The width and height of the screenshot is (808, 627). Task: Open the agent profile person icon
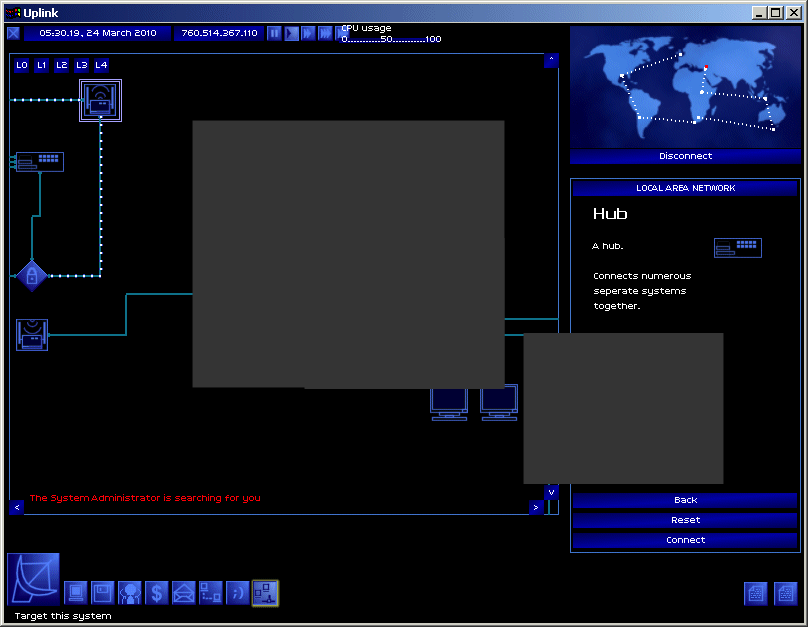(129, 593)
